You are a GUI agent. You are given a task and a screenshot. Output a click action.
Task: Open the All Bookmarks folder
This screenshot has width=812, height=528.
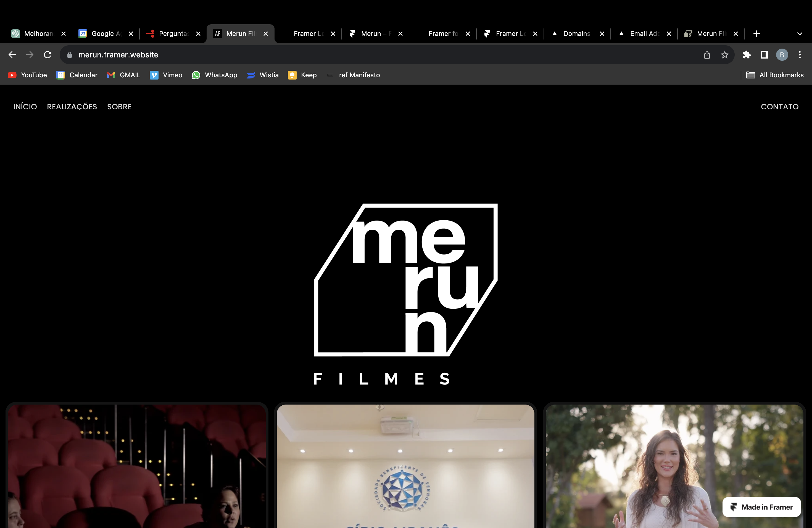coord(775,75)
